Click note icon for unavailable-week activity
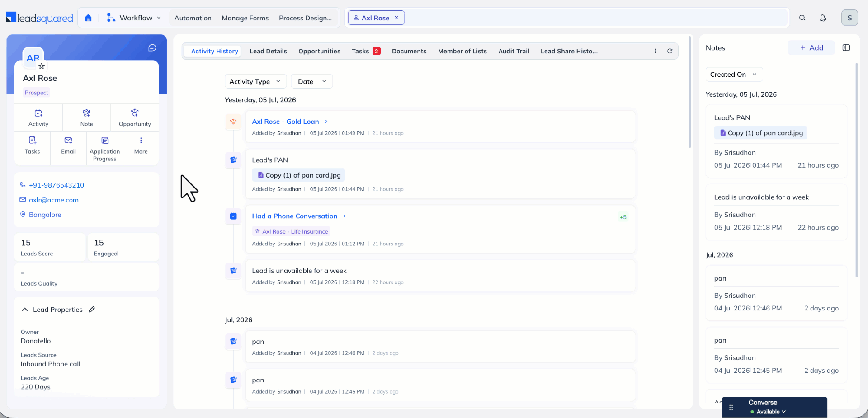The height and width of the screenshot is (418, 868). point(233,271)
